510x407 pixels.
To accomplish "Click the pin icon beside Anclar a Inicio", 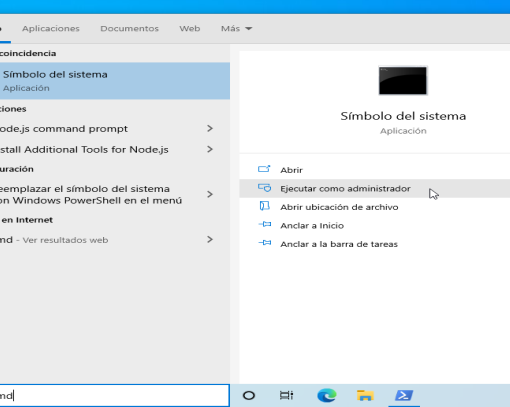I will [265, 224].
